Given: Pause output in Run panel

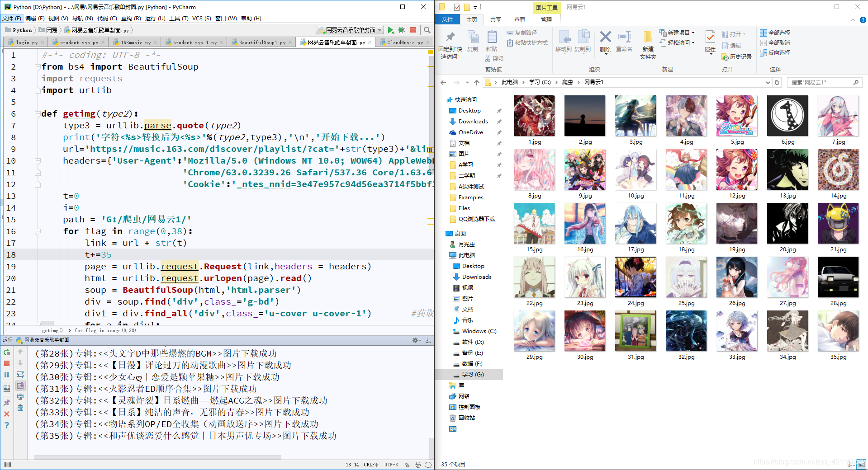Looking at the screenshot, I should click(x=7, y=375).
